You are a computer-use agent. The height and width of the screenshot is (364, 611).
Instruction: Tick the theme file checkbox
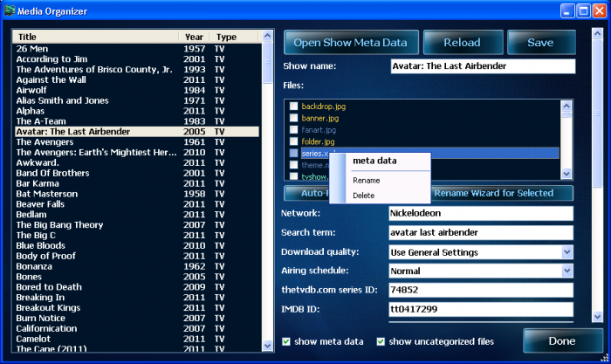click(x=294, y=165)
